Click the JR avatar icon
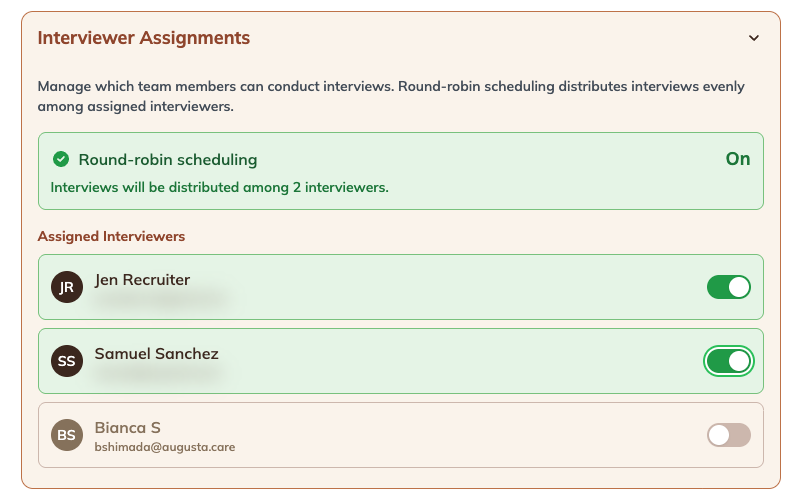The height and width of the screenshot is (499, 799). [x=67, y=287]
